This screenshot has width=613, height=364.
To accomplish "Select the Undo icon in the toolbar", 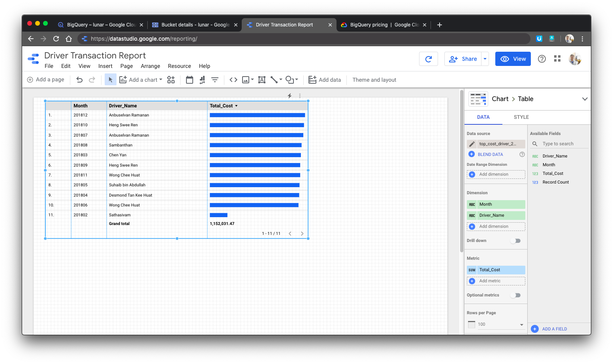I will pos(79,79).
